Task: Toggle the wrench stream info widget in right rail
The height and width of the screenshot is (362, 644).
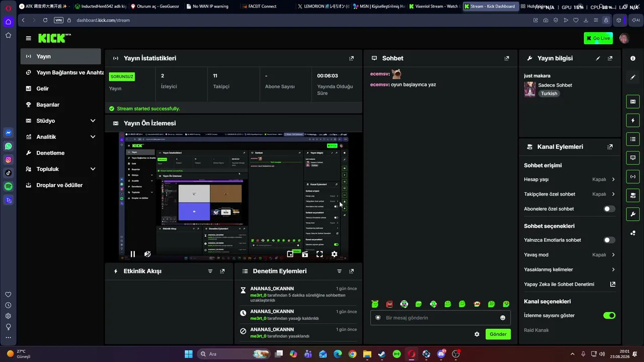Action: pyautogui.click(x=633, y=214)
